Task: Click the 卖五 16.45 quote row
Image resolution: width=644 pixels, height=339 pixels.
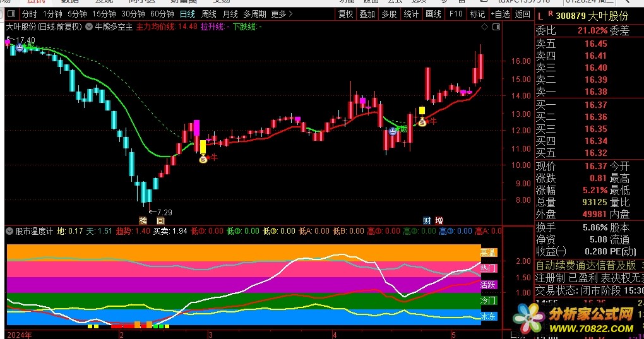Action: pos(589,44)
